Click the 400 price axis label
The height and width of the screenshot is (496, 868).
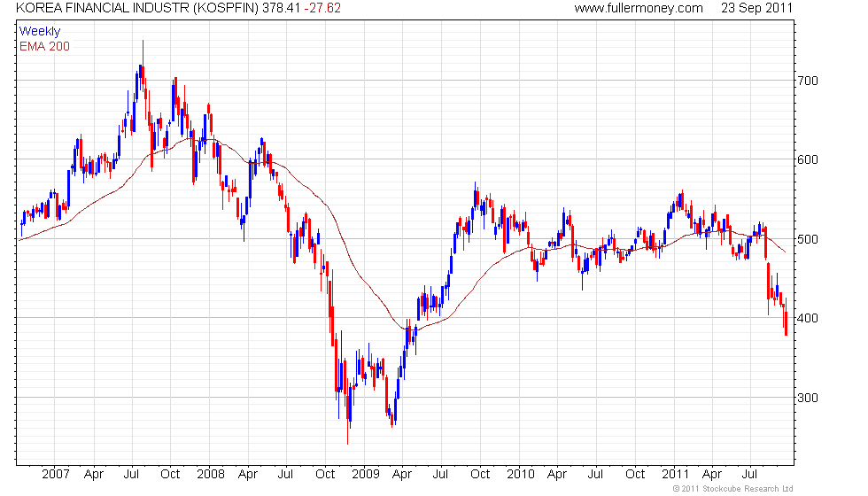point(808,318)
